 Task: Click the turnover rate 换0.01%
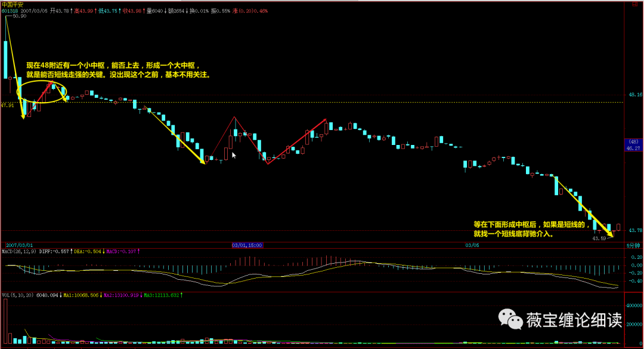coord(199,11)
